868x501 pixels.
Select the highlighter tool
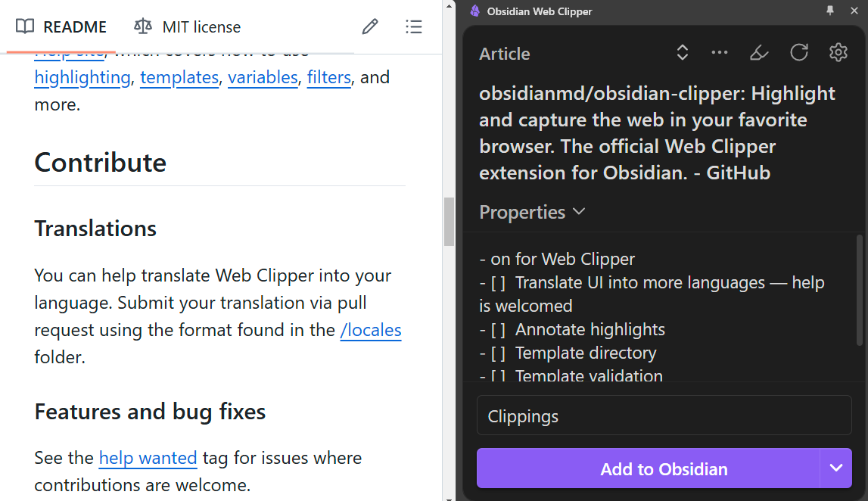click(x=759, y=52)
